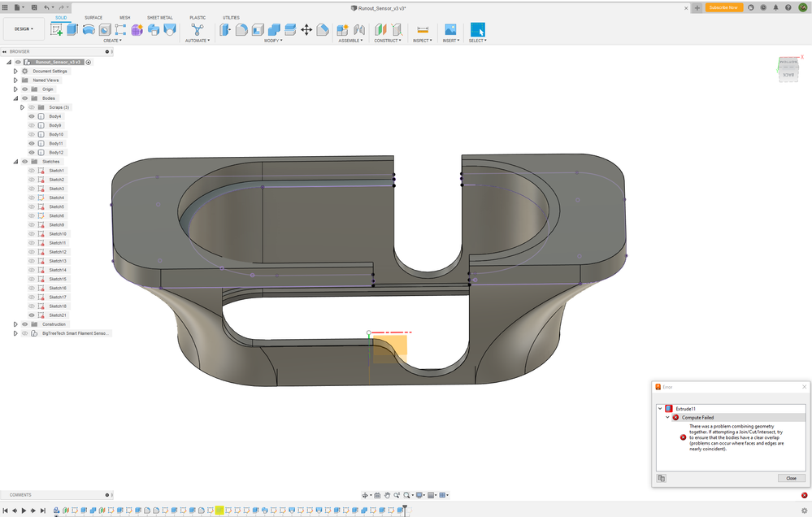Select the Joint tool
This screenshot has width=812, height=517.
click(359, 29)
